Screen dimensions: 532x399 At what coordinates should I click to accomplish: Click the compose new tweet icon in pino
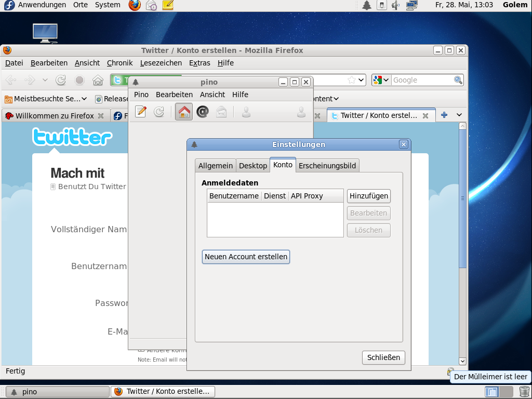[x=140, y=112]
